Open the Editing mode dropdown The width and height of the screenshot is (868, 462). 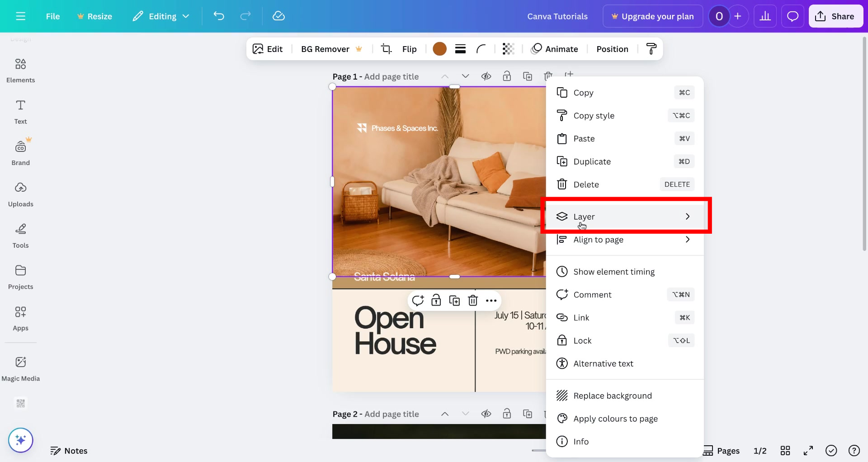pos(161,16)
